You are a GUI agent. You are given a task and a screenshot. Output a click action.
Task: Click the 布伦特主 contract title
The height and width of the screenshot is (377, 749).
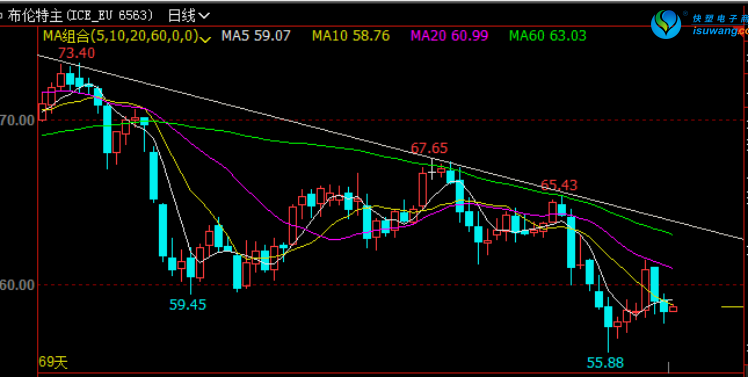[x=35, y=16]
